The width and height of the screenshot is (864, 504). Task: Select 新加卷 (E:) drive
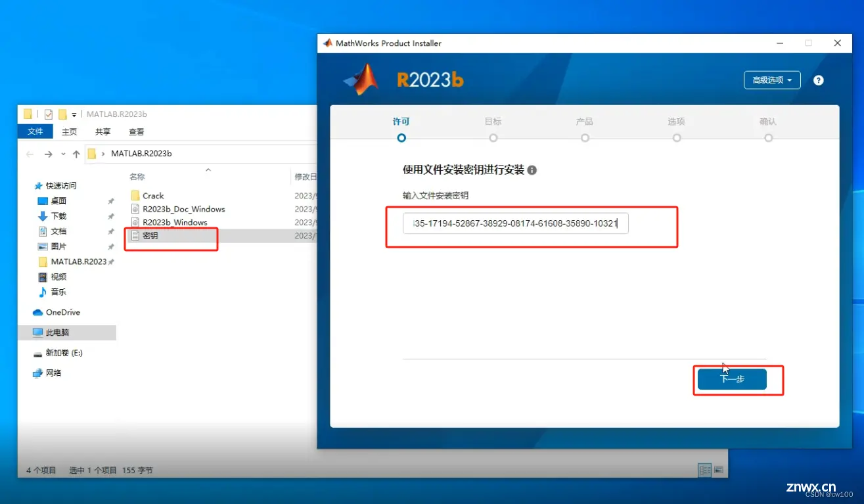coord(64,353)
